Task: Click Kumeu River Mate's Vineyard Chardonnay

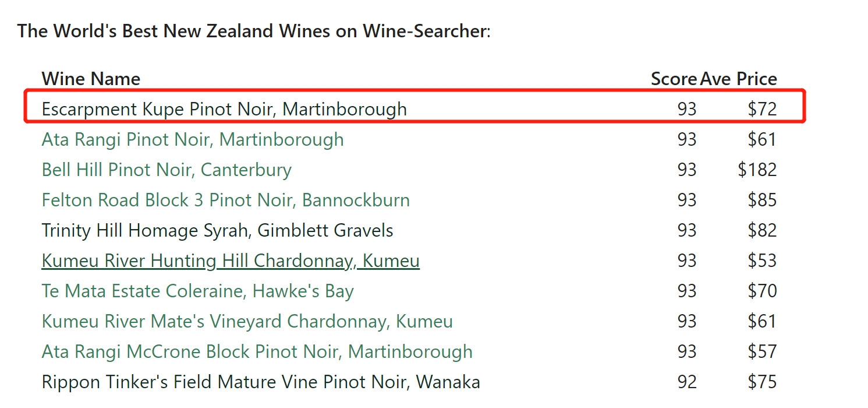Action: (247, 321)
